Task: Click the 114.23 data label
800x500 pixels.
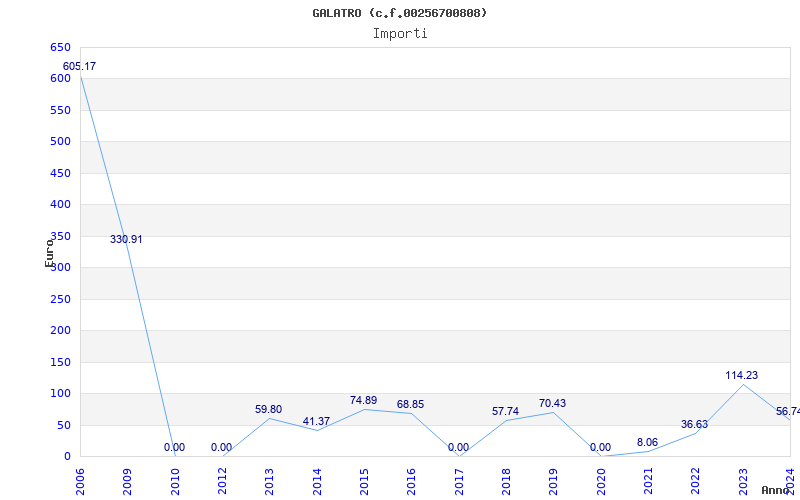Action: pos(741,376)
